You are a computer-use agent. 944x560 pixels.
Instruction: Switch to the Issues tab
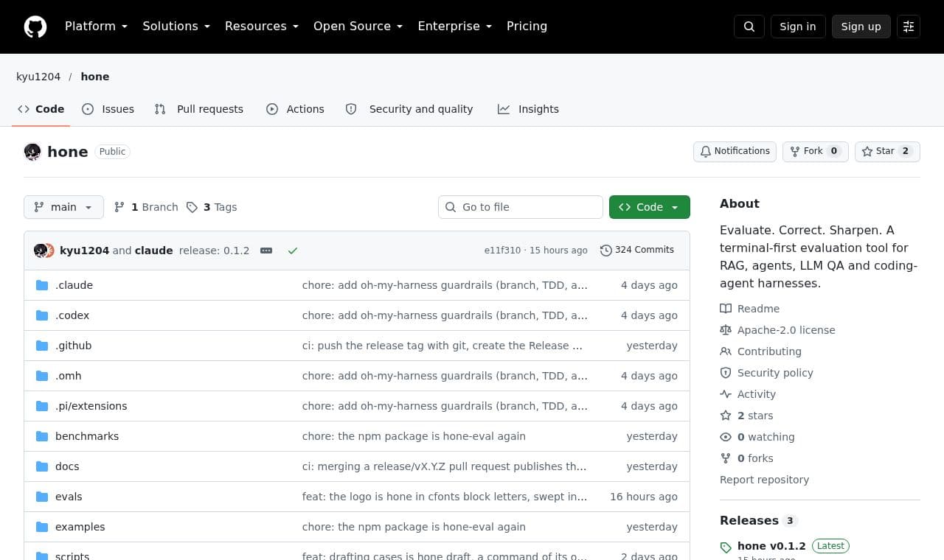coord(108,109)
